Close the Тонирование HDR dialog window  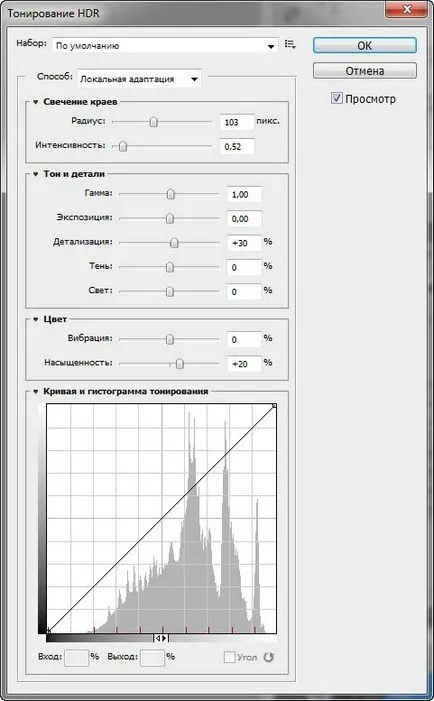[407, 9]
